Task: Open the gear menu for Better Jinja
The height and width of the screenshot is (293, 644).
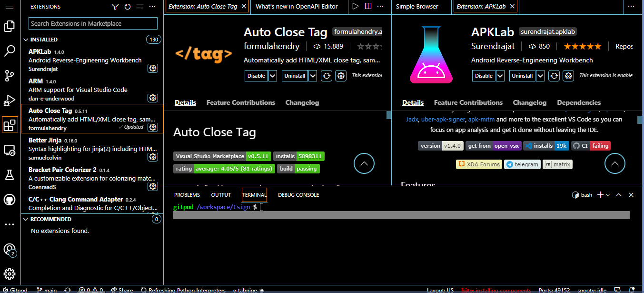Action: coord(153,157)
